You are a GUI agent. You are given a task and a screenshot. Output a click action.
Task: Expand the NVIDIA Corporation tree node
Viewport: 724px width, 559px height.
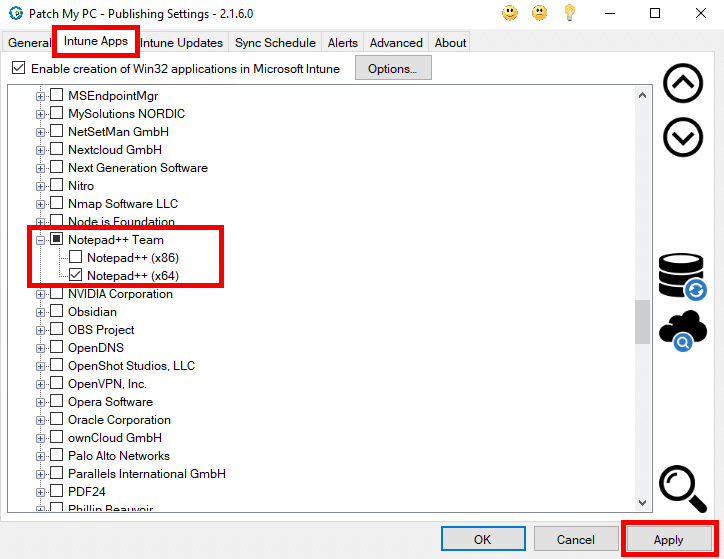coord(41,294)
